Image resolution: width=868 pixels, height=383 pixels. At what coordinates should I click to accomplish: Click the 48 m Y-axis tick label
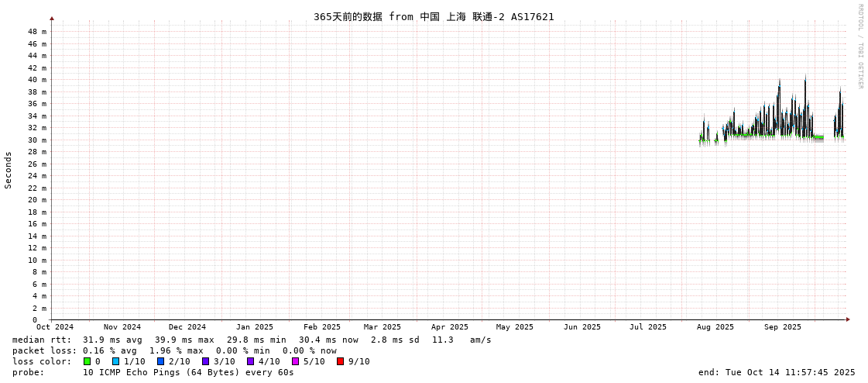point(39,32)
